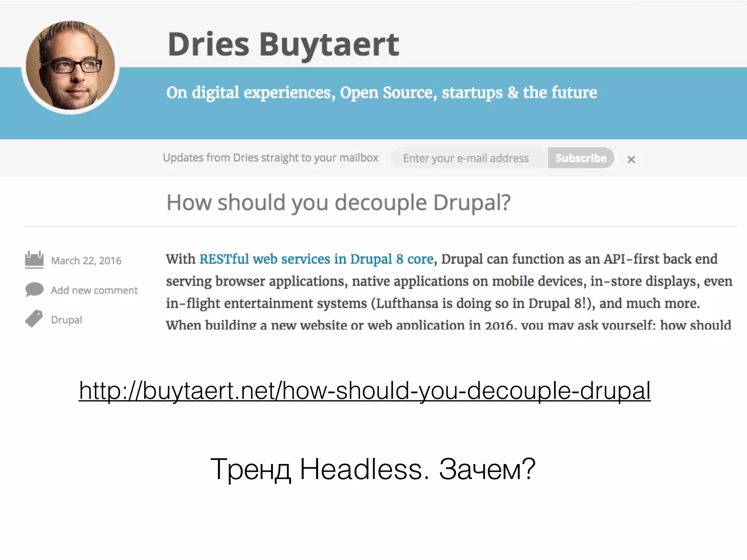Click the March 22, 2016 date text
The image size is (747, 560).
click(x=86, y=261)
